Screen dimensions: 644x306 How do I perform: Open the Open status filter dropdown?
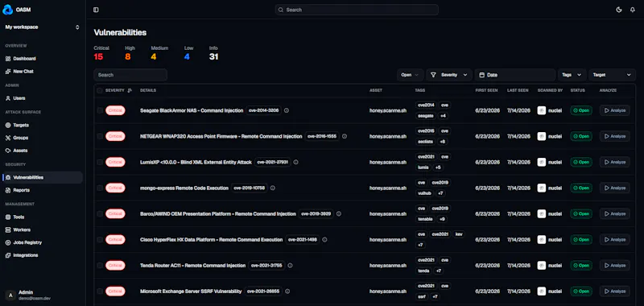coord(411,75)
